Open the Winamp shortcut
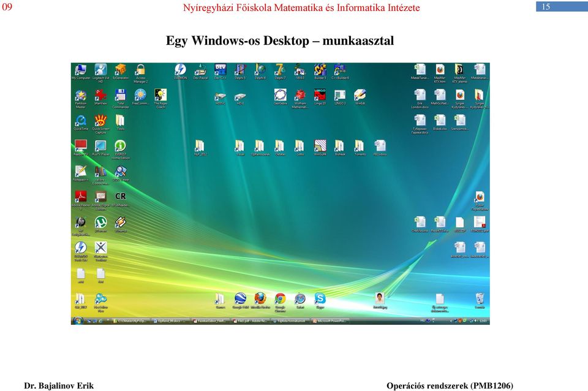The width and height of the screenshot is (588, 391). (121, 224)
